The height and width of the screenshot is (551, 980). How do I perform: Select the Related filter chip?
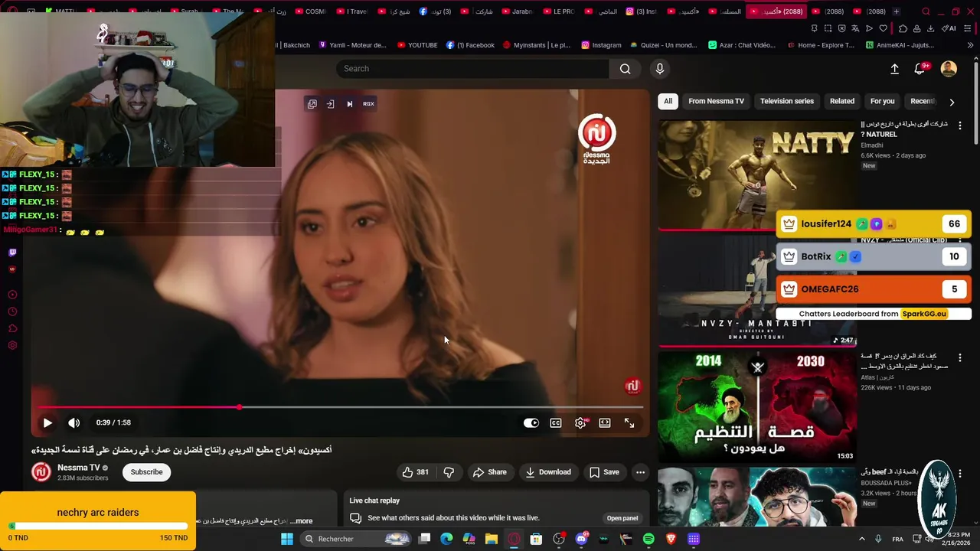[842, 101]
